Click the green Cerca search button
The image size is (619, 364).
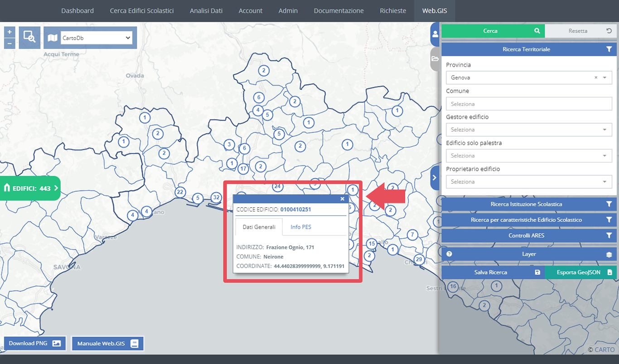[x=493, y=31]
